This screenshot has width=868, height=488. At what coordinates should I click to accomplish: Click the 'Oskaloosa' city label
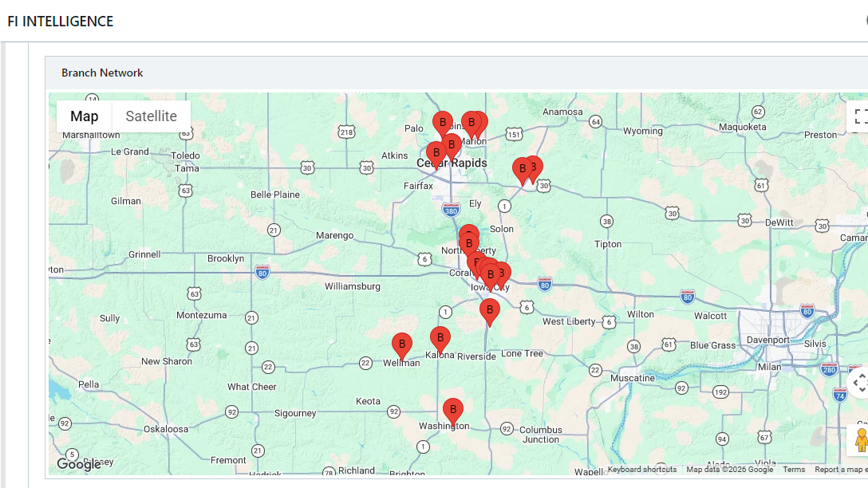point(165,429)
